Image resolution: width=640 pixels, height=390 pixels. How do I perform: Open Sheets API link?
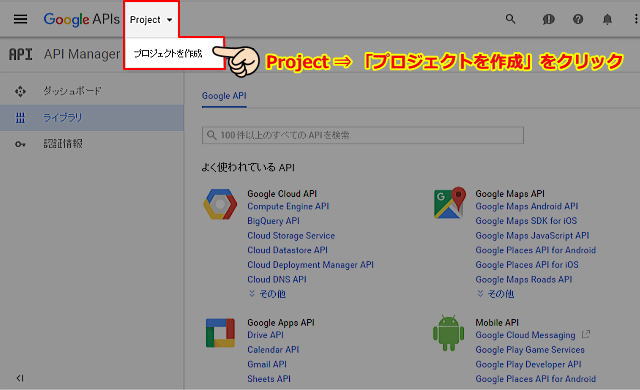pos(269,379)
